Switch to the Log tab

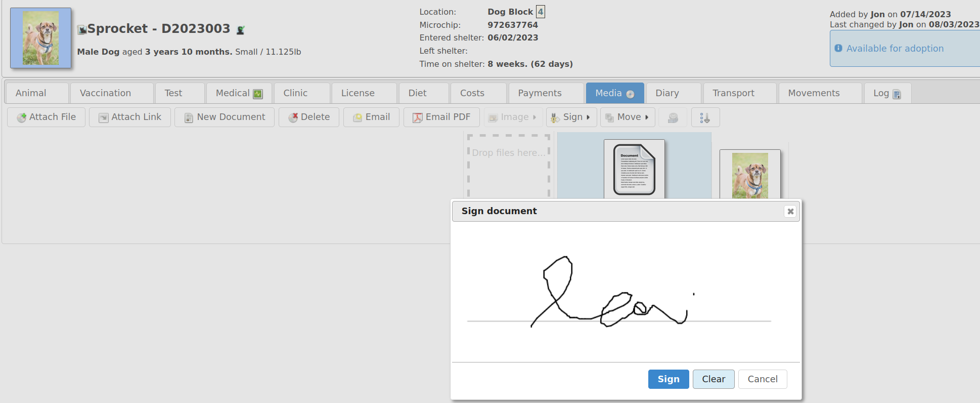(887, 93)
